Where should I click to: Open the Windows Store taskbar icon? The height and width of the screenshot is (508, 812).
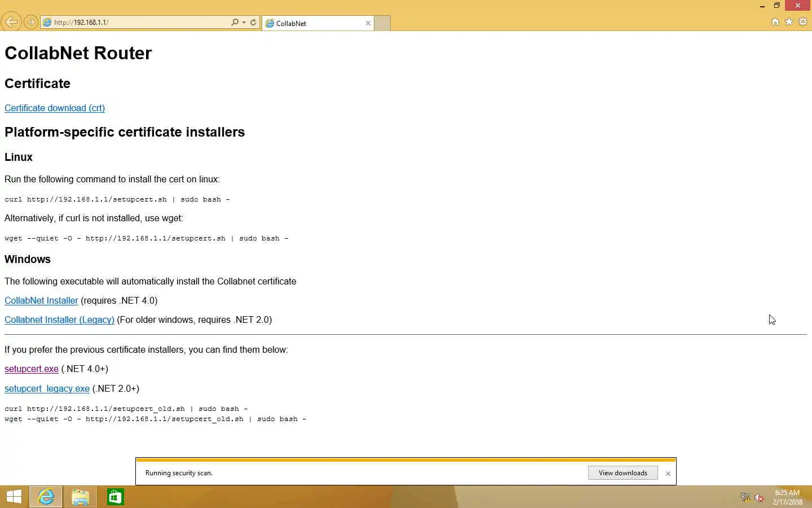click(115, 497)
